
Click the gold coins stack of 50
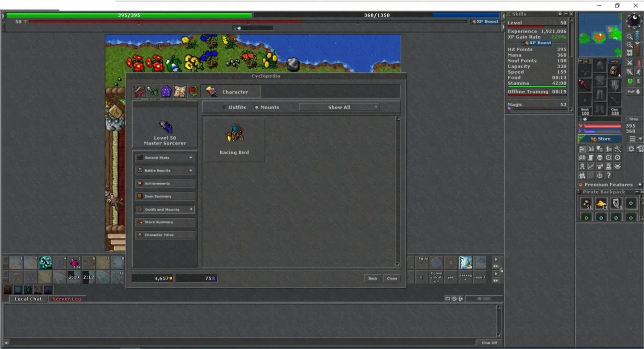coord(586,203)
